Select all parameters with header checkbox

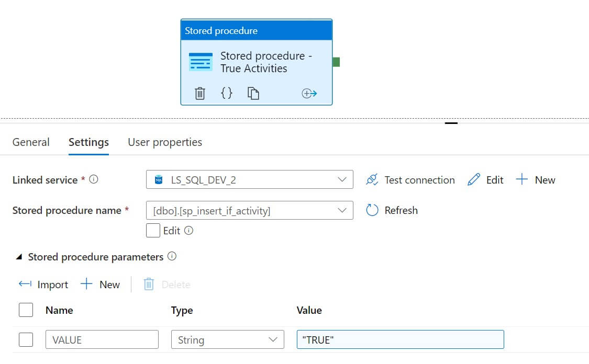click(26, 310)
